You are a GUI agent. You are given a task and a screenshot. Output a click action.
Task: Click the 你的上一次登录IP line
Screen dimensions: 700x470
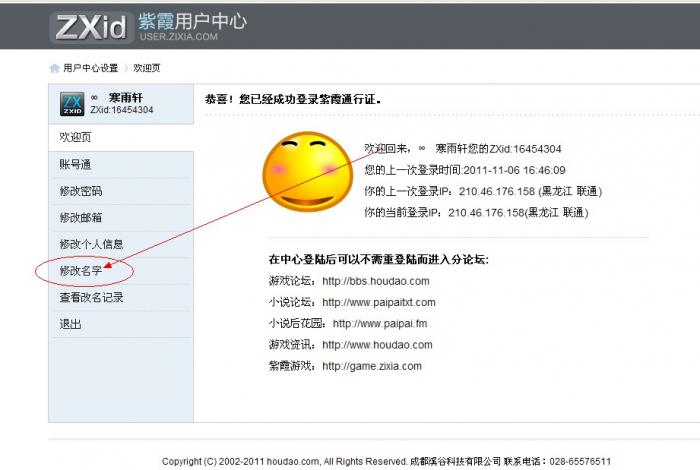click(x=483, y=191)
